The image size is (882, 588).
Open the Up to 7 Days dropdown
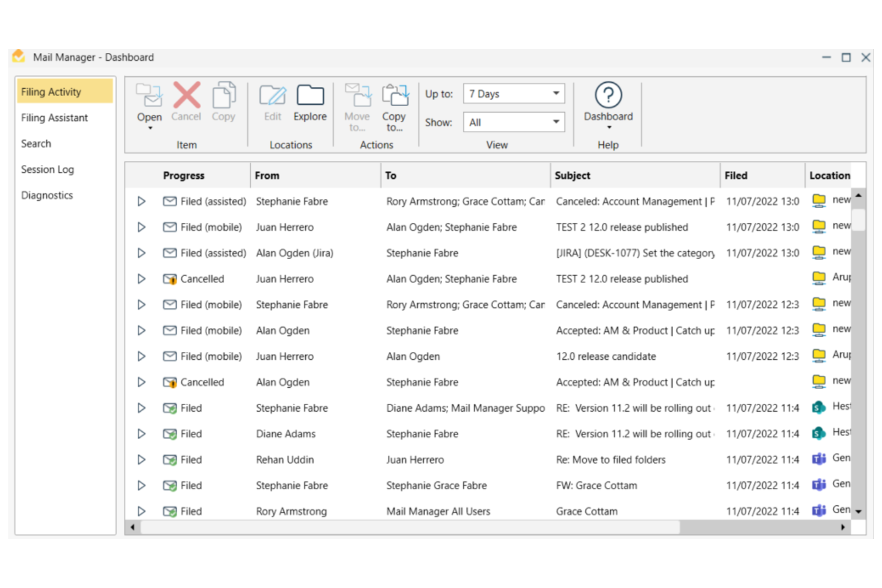[514, 94]
